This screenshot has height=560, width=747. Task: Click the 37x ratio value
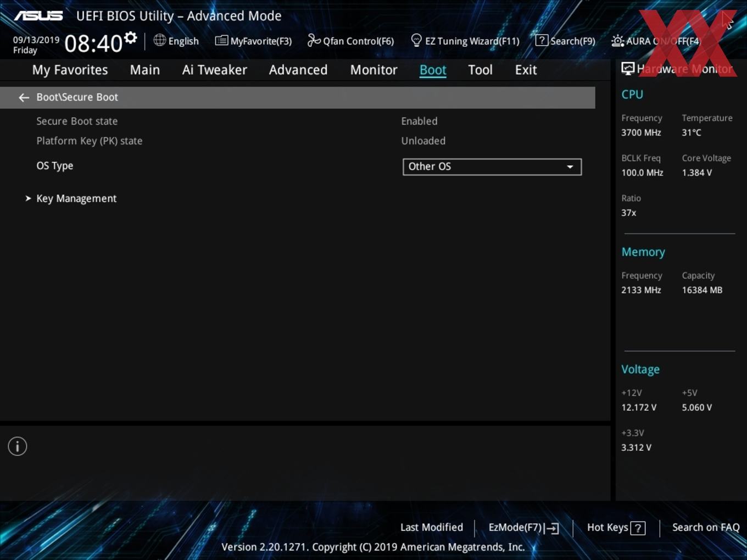click(x=629, y=213)
